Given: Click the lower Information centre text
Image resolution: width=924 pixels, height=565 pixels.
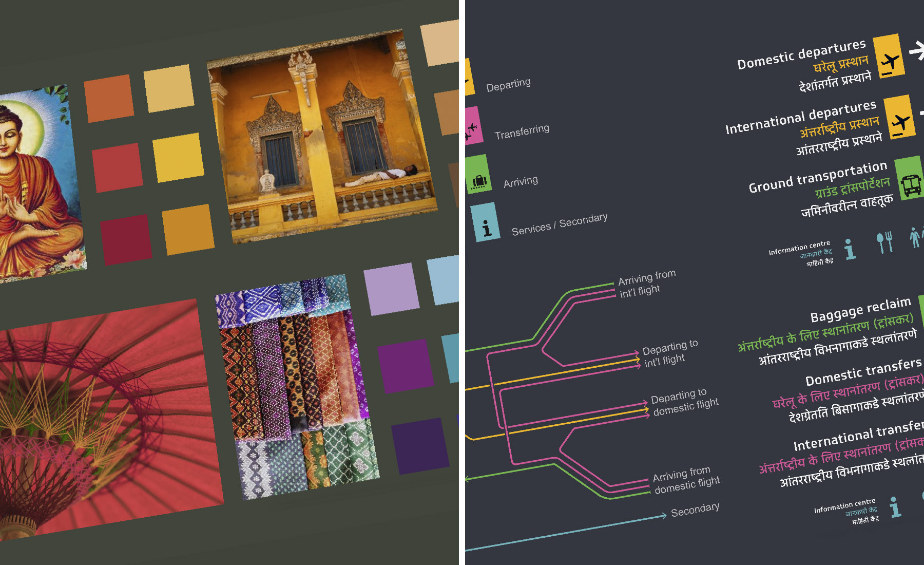Looking at the screenshot, I should coord(844,506).
